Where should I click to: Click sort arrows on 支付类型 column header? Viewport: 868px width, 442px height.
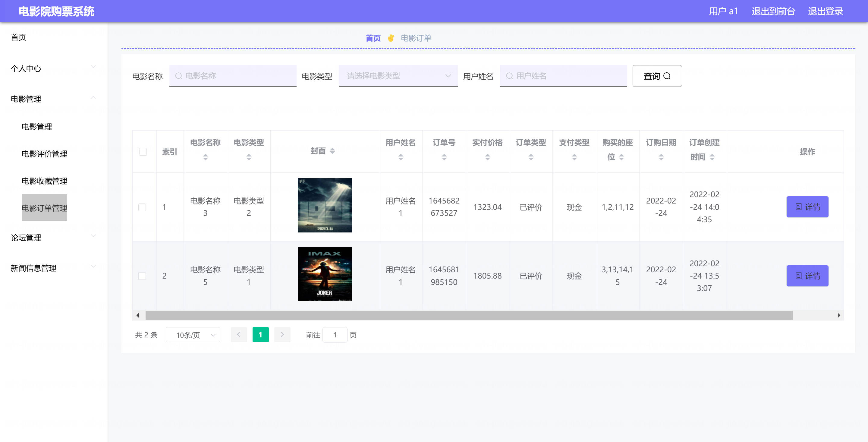click(x=574, y=157)
